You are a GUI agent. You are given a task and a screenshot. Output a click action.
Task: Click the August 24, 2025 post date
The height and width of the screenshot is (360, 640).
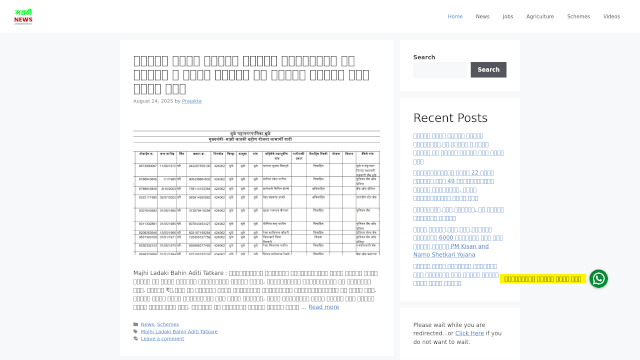pos(153,101)
